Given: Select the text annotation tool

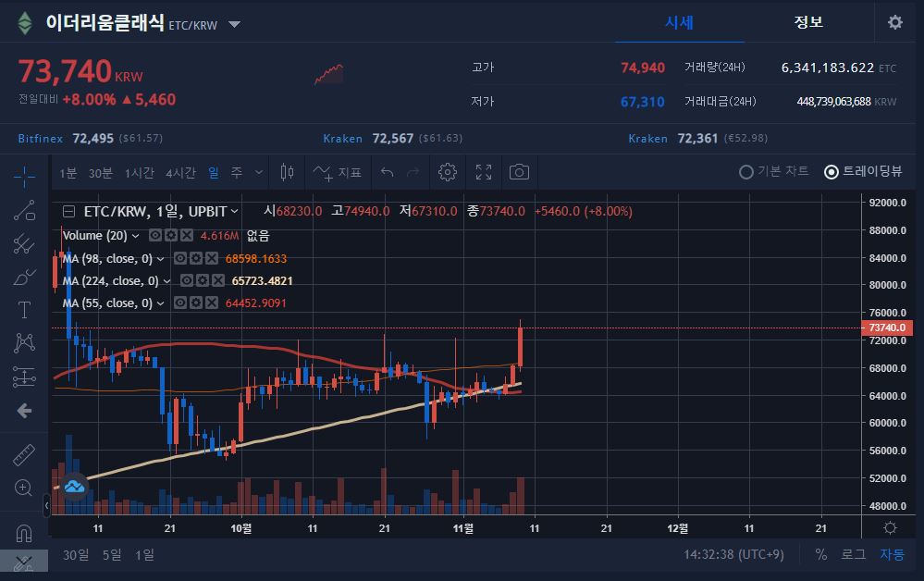Looking at the screenshot, I should pyautogui.click(x=24, y=310).
